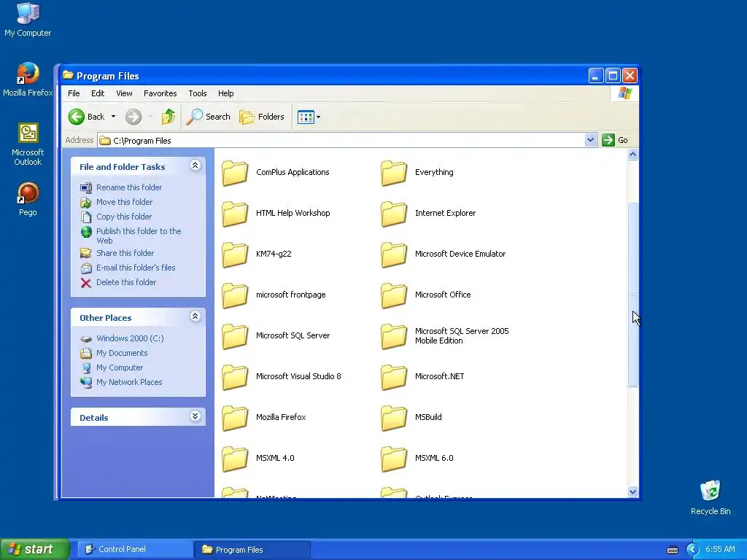Select the KM74-g22 folder icon
747x560 pixels.
tap(235, 254)
